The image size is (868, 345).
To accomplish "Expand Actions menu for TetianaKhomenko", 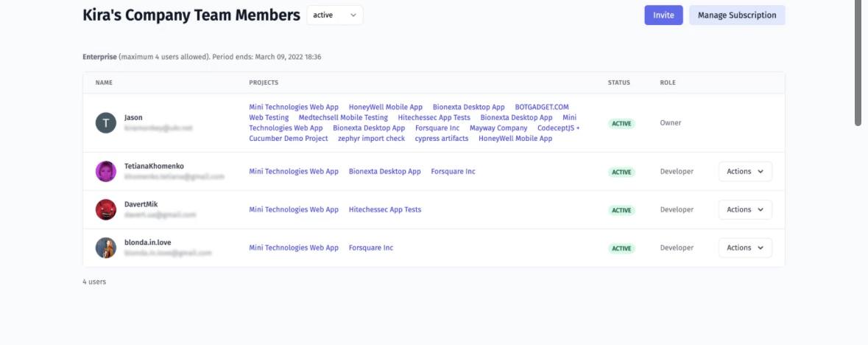I will [x=745, y=172].
